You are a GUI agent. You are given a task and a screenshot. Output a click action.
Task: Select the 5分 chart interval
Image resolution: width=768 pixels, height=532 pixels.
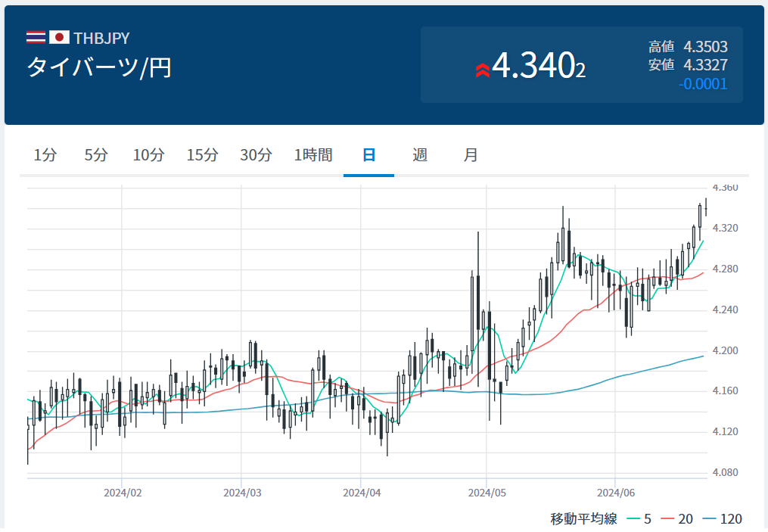click(x=96, y=155)
